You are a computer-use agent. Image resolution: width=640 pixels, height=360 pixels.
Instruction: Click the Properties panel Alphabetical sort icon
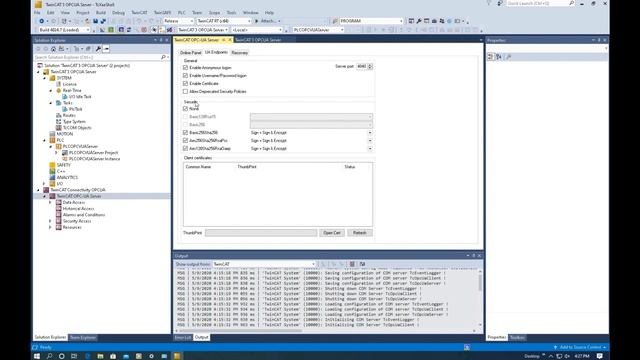[x=499, y=57]
